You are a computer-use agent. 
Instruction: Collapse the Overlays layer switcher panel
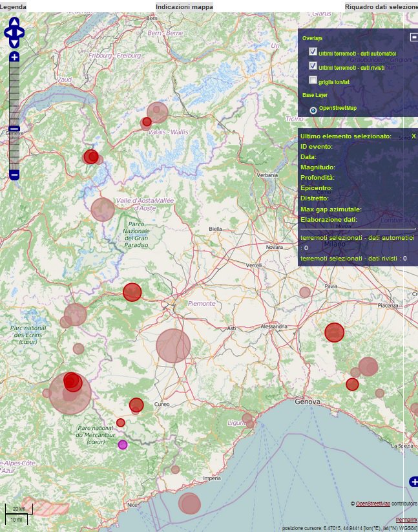point(413,37)
